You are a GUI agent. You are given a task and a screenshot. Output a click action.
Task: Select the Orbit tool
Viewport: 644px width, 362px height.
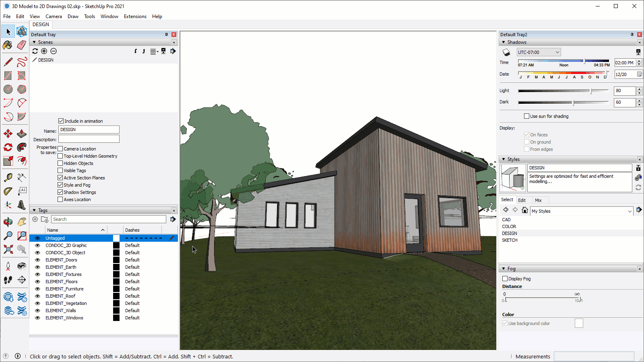coord(8,222)
